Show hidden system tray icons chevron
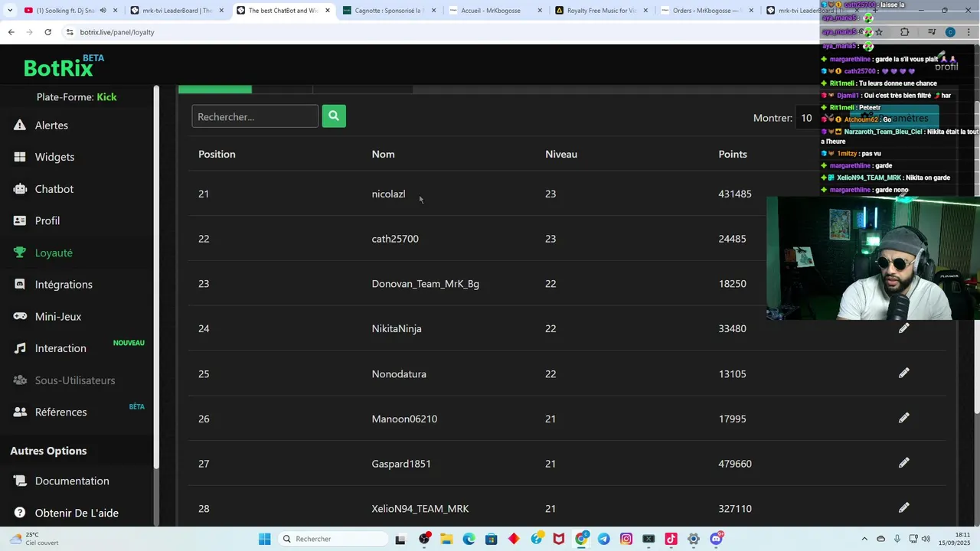980x551 pixels. pyautogui.click(x=864, y=539)
